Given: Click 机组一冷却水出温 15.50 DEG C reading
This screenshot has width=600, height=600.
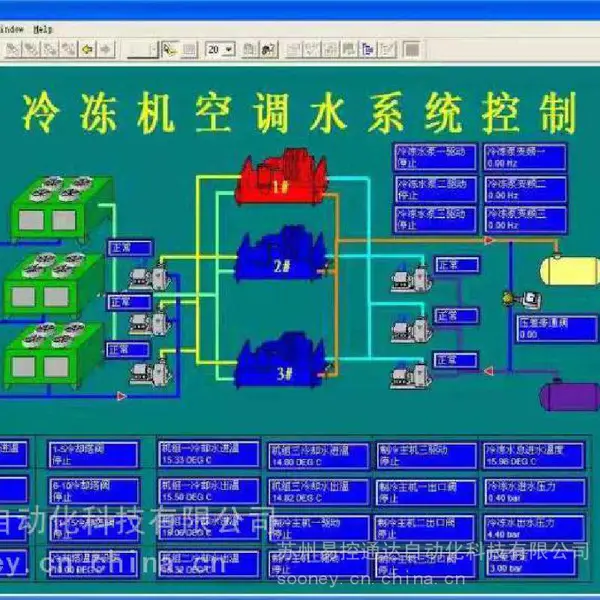Looking at the screenshot, I should tap(209, 490).
